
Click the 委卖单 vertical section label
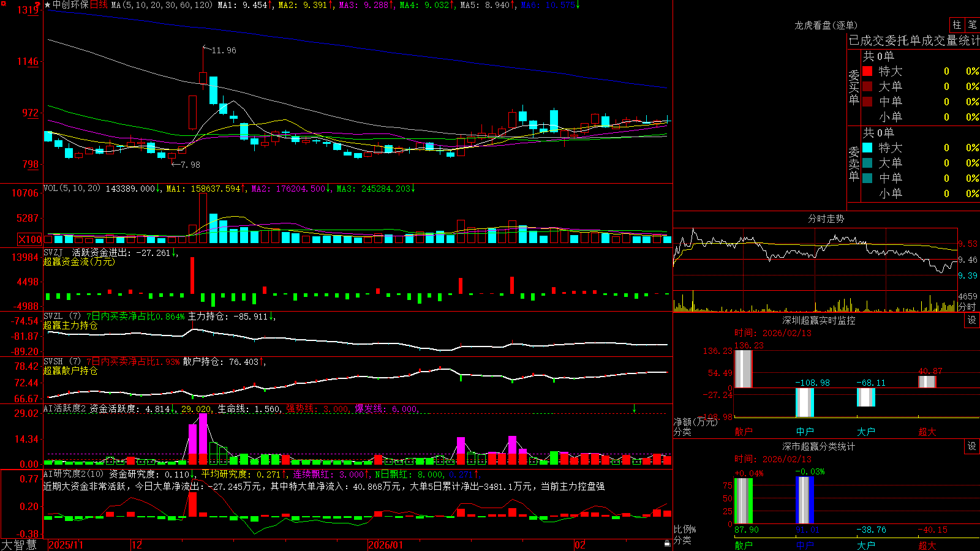pos(854,164)
